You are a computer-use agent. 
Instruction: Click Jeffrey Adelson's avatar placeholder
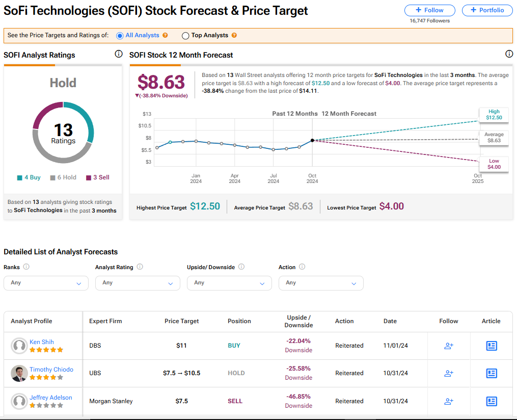[x=19, y=401]
